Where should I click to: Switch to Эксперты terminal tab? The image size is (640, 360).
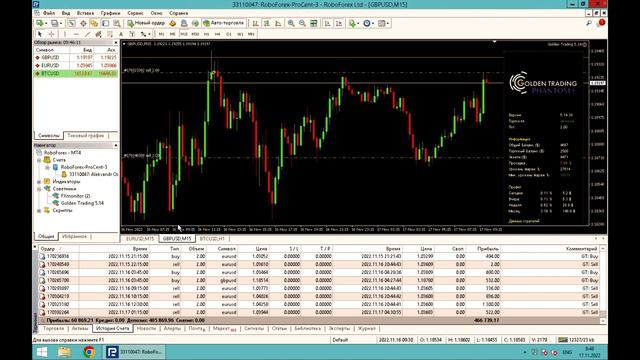339,328
